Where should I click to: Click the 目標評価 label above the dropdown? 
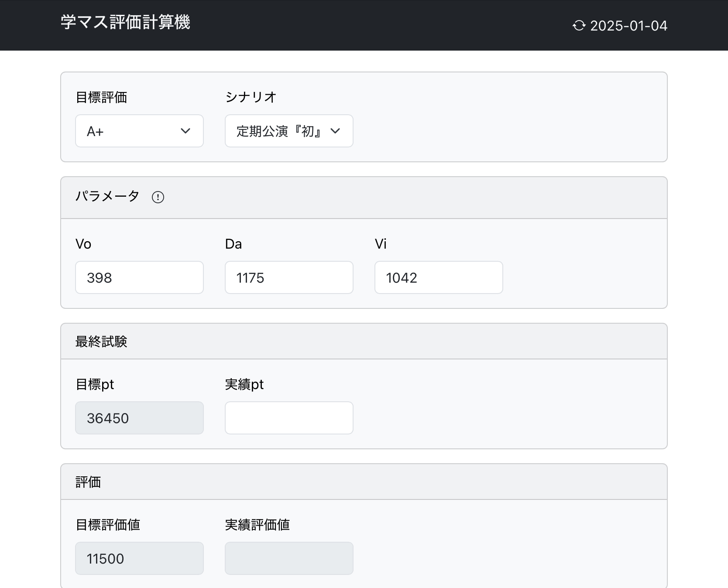101,97
